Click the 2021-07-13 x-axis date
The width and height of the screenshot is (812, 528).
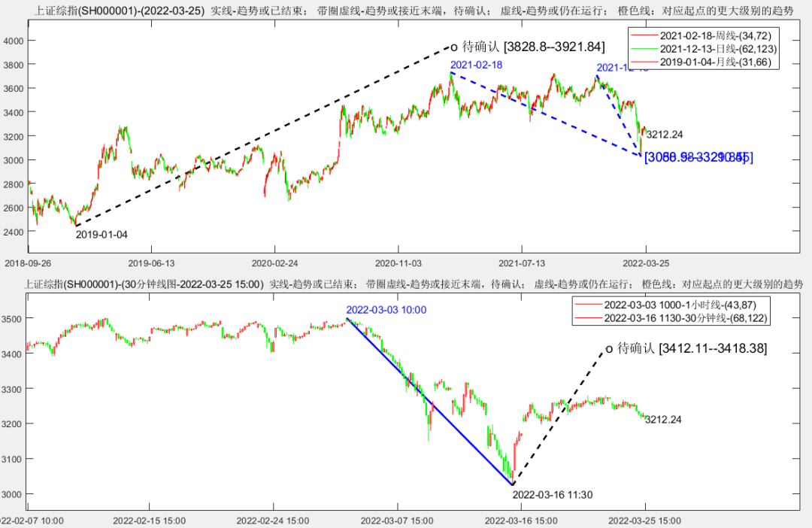click(x=522, y=263)
